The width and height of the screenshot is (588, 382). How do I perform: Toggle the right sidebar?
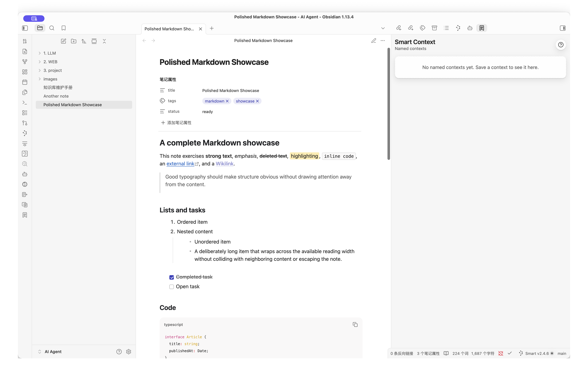click(x=563, y=28)
